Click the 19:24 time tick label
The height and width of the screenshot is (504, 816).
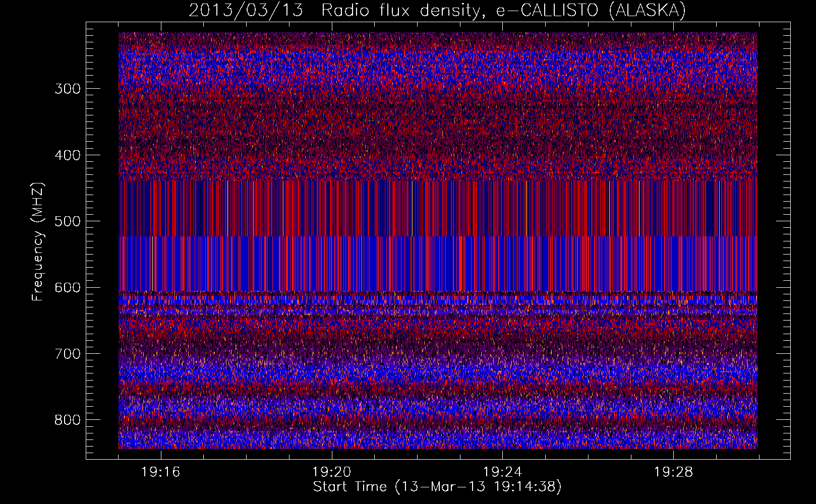[503, 472]
